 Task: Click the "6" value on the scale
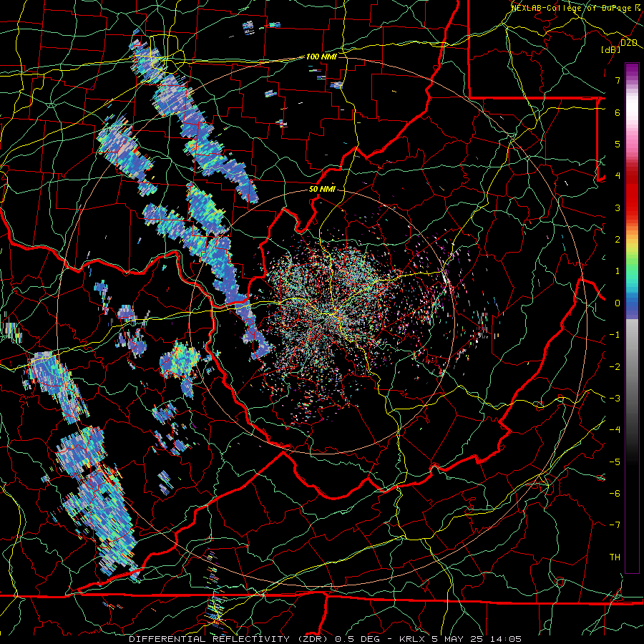618,112
